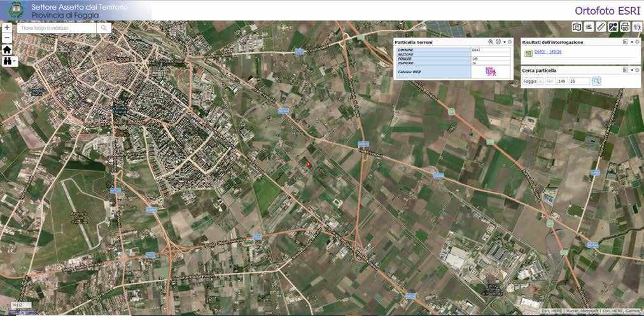Open the basemap gallery tool
Viewport: 644px width, 316px height.
point(577,27)
